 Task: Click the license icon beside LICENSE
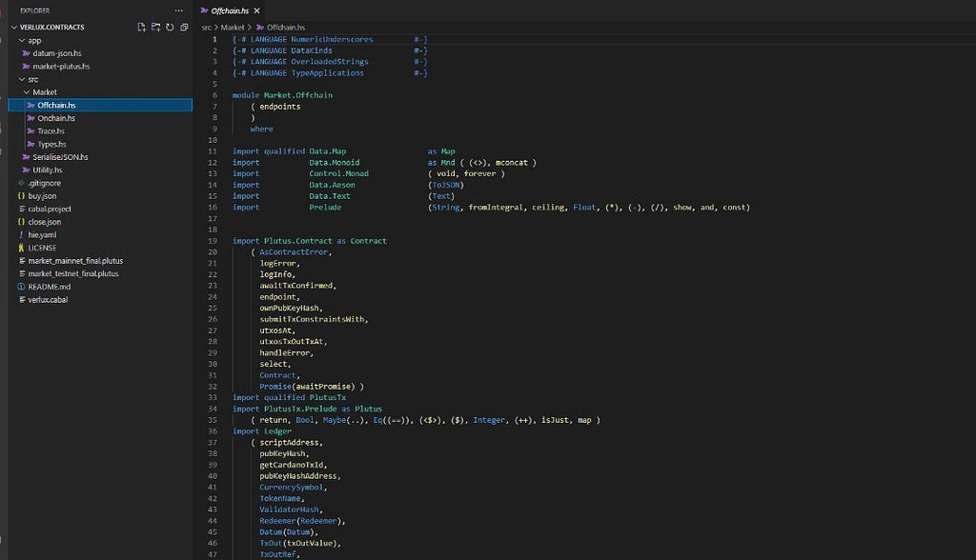click(21, 248)
